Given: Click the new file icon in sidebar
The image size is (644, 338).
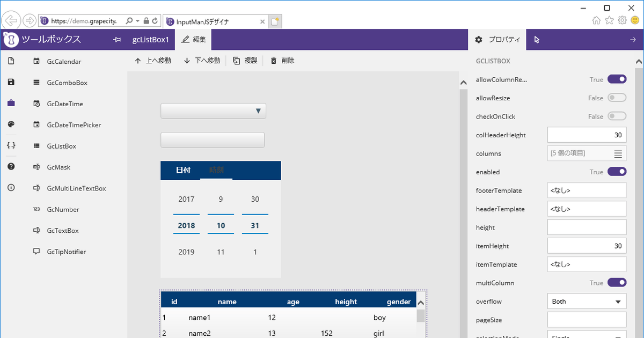Looking at the screenshot, I should coord(11,61).
